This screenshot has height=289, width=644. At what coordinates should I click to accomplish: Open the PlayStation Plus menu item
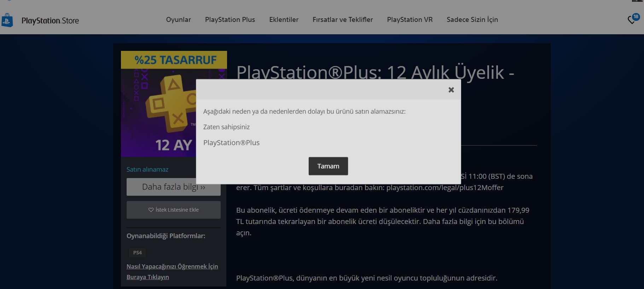pyautogui.click(x=230, y=20)
